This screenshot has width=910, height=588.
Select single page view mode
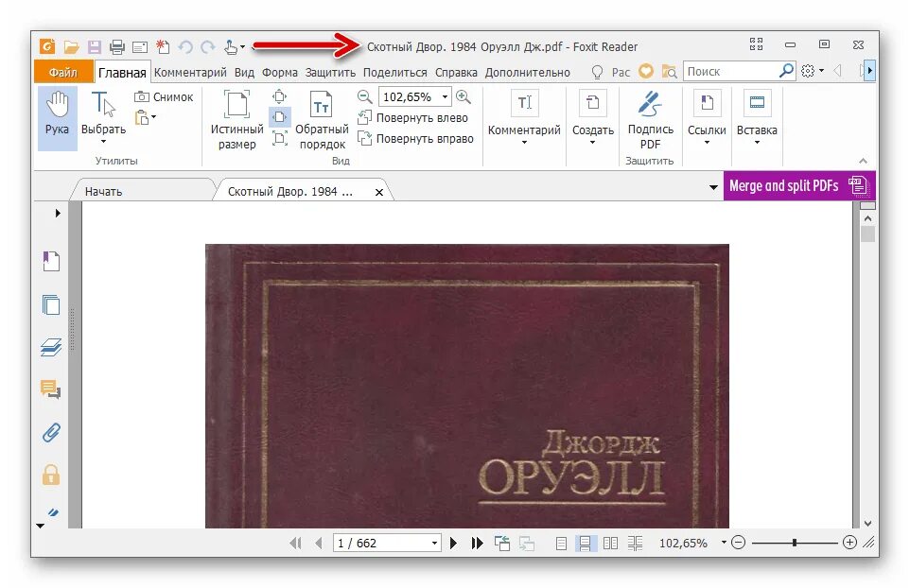pos(561,544)
